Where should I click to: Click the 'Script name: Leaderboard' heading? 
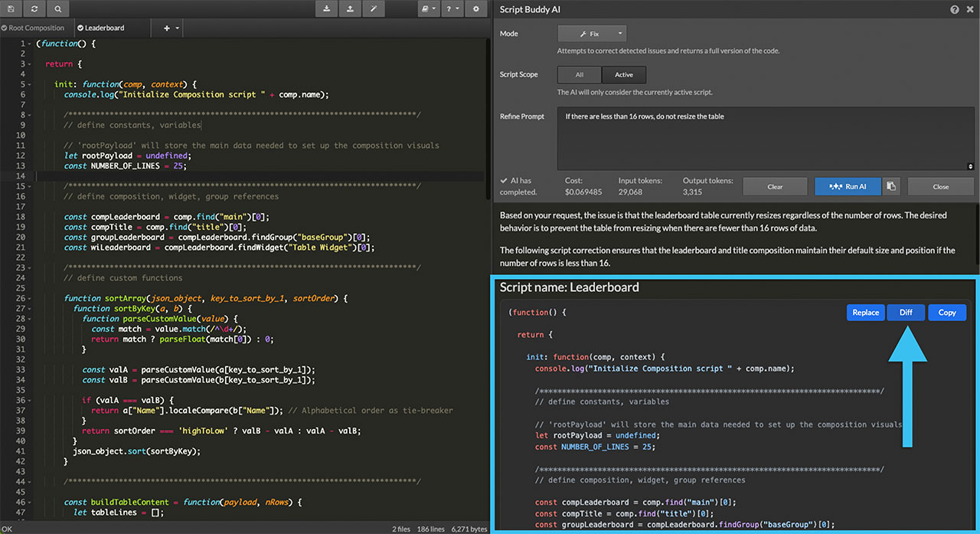point(569,287)
